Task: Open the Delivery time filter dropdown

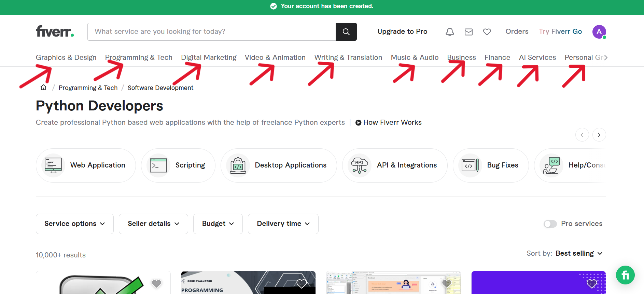Action: (x=283, y=224)
